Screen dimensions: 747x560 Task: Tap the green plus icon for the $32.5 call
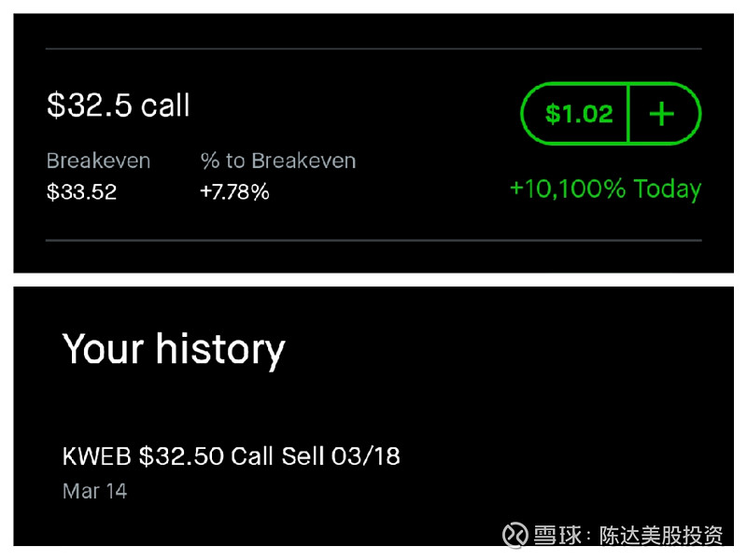click(662, 114)
